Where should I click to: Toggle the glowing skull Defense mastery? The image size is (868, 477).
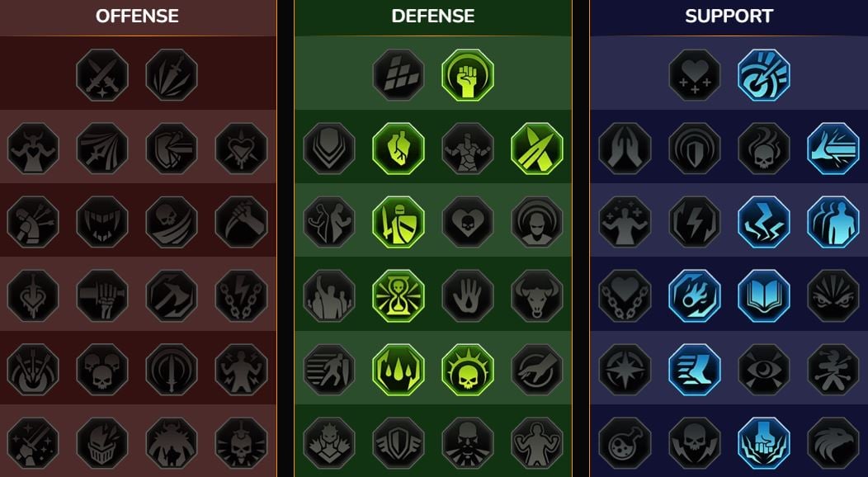tap(468, 369)
